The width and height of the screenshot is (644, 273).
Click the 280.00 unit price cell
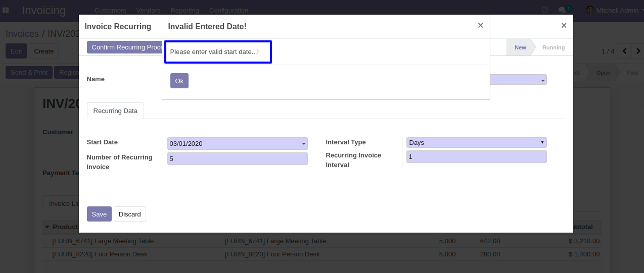coord(490,254)
